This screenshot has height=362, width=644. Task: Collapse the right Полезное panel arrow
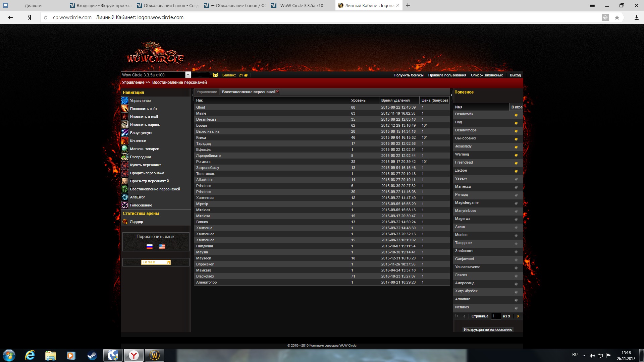point(451,95)
